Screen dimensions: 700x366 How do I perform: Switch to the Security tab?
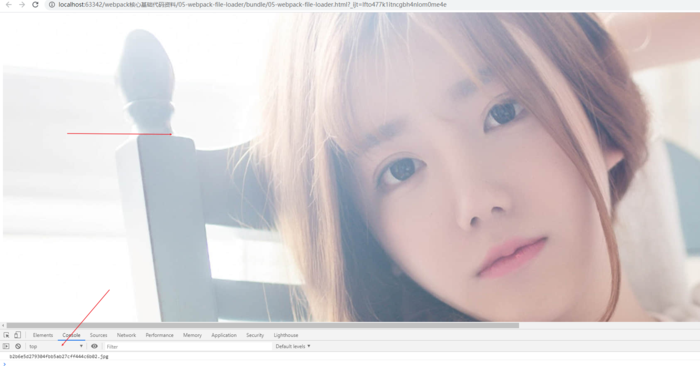point(255,335)
